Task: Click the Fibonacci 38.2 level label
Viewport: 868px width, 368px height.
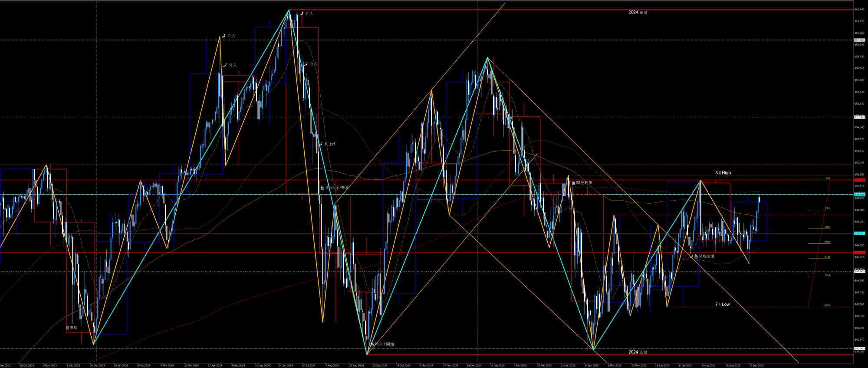Action: 827,227
